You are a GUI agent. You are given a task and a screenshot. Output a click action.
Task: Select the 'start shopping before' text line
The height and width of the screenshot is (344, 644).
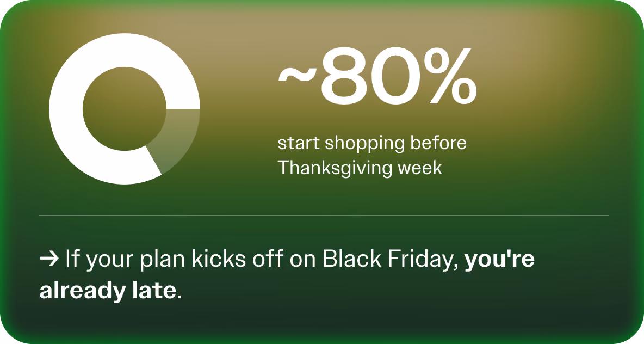click(x=372, y=144)
